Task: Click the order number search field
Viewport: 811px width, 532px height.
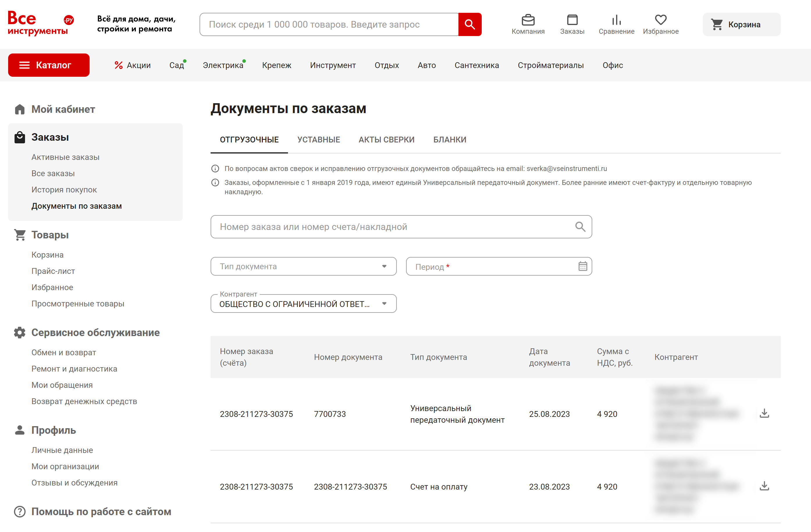Action: click(x=401, y=227)
